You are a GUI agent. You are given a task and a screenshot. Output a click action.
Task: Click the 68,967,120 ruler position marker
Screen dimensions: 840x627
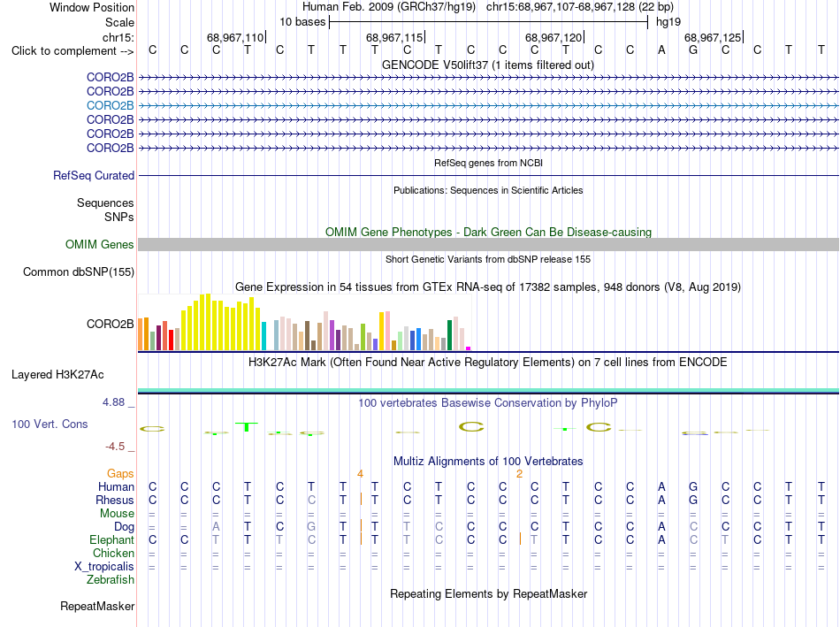[x=554, y=37]
